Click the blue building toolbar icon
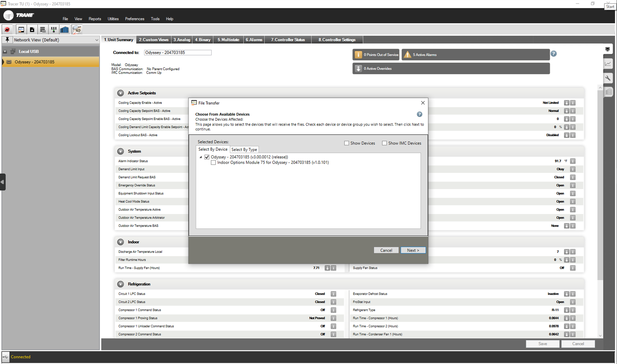Viewport: 617px width, 364px height. (x=64, y=30)
